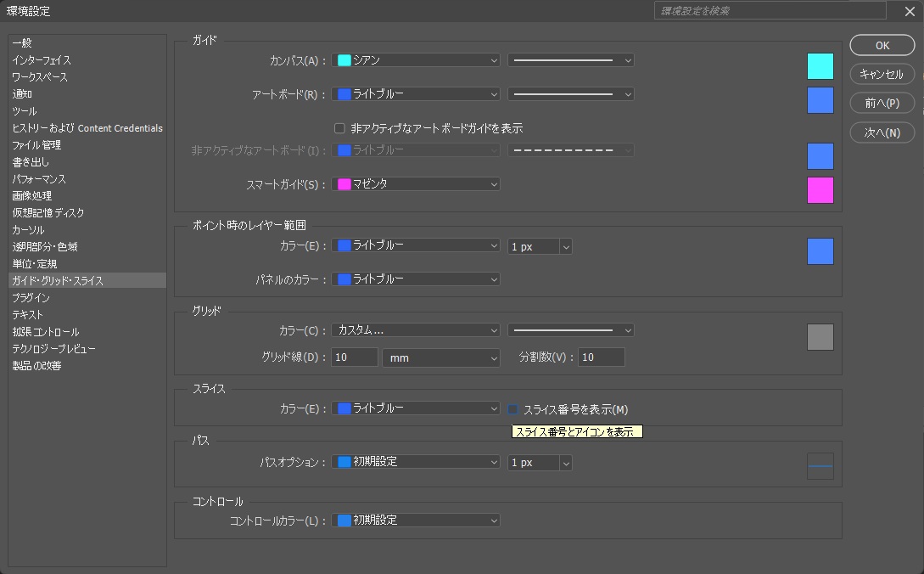Open ツール preferences category
924x574 pixels.
tap(87, 111)
